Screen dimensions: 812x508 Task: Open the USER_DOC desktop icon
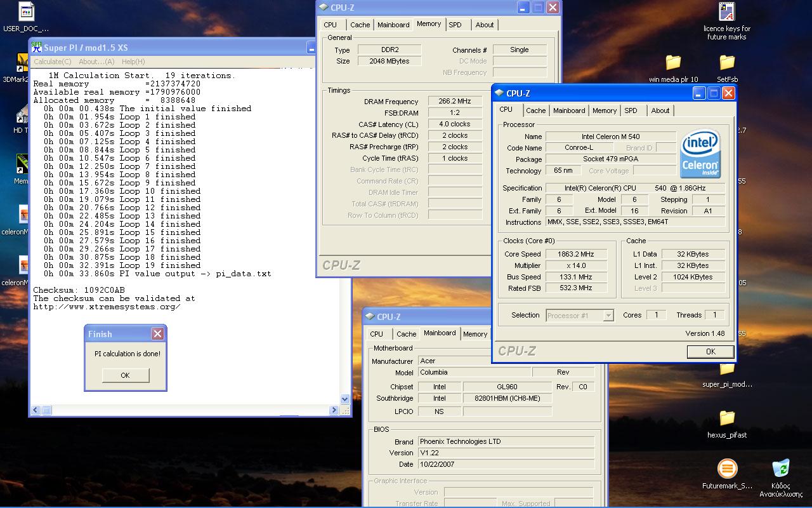tap(25, 11)
